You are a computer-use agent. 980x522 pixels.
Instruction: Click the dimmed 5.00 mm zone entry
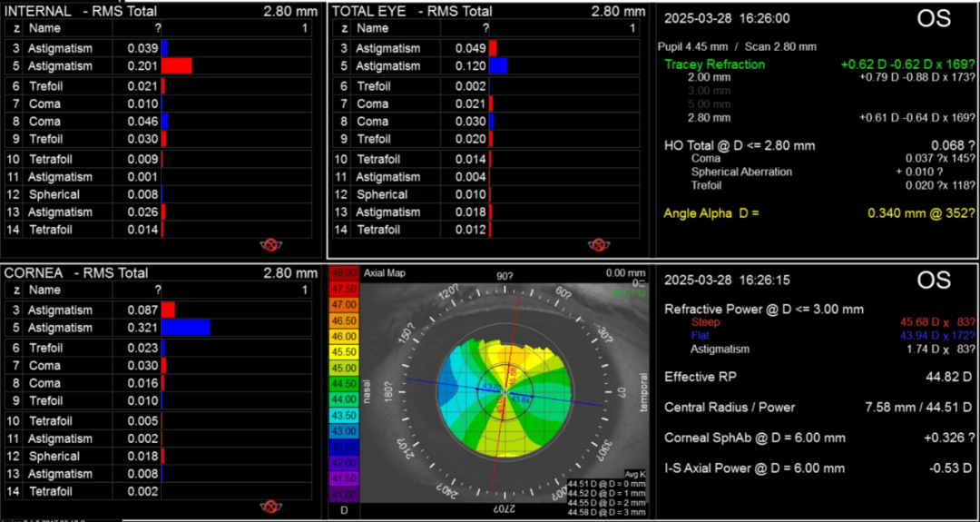pyautogui.click(x=709, y=103)
